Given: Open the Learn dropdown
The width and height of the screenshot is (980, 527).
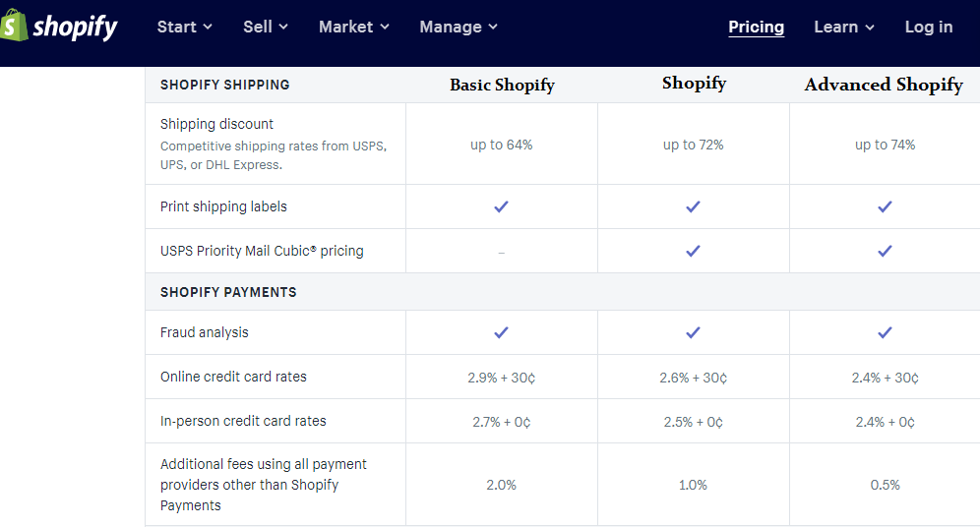Looking at the screenshot, I should [844, 27].
